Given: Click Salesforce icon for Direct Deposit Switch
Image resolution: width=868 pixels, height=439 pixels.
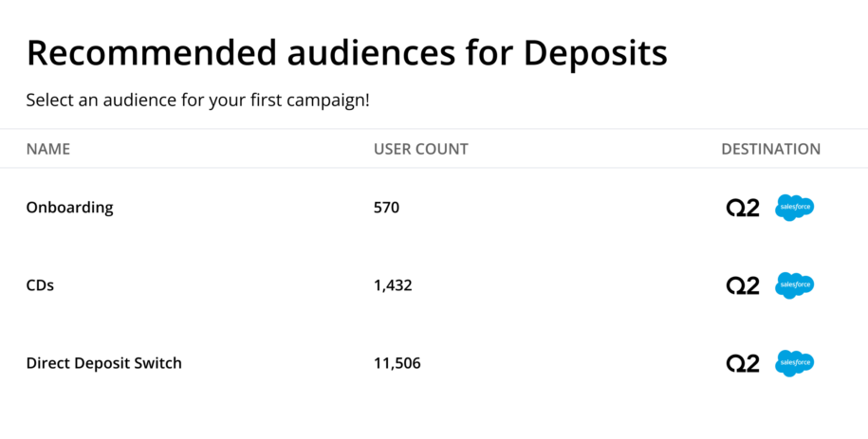Looking at the screenshot, I should pyautogui.click(x=794, y=362).
